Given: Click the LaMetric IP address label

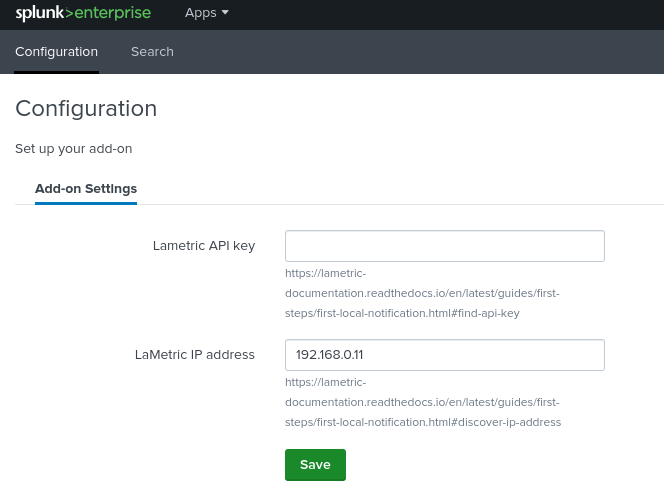Looking at the screenshot, I should point(195,355).
